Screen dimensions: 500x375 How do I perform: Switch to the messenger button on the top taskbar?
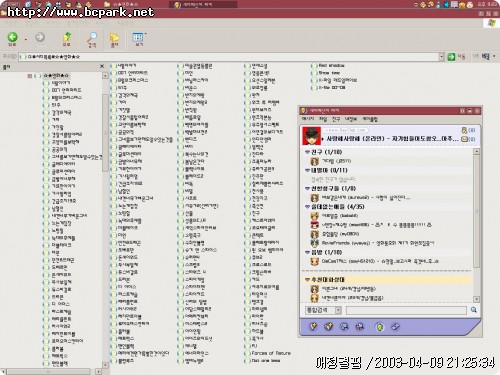[x=204, y=4]
